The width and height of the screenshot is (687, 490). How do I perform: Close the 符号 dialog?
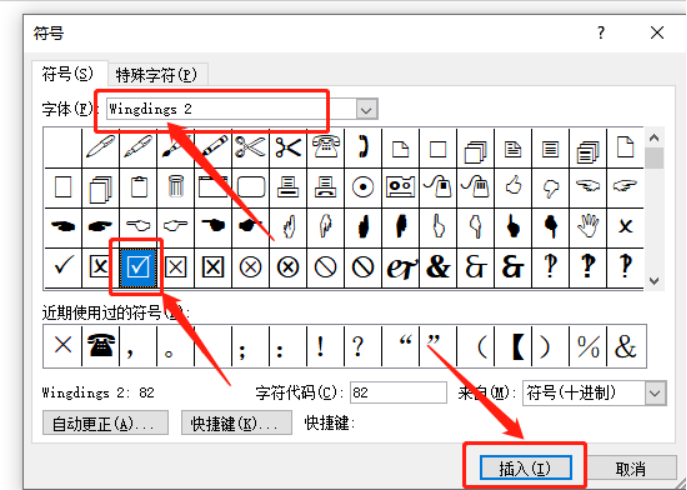(657, 32)
